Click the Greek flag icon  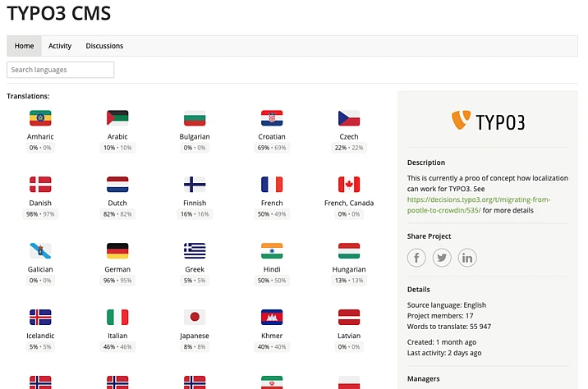195,250
